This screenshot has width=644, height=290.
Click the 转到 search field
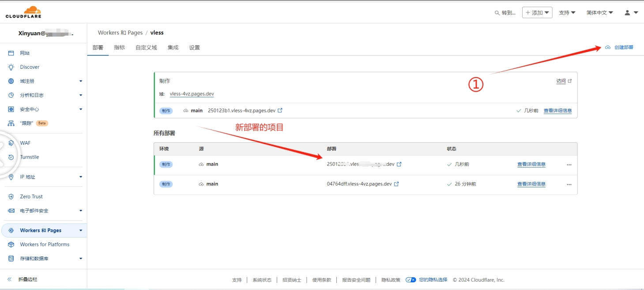pyautogui.click(x=505, y=13)
